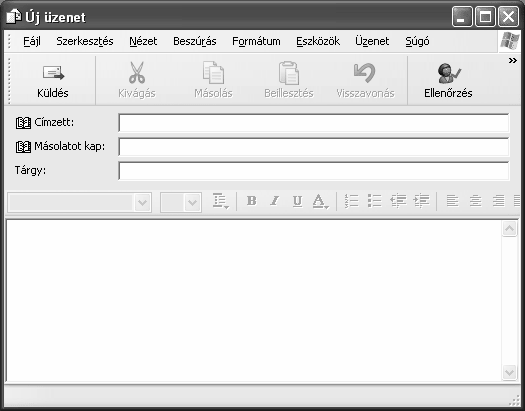The width and height of the screenshot is (525, 411).
Task: Apply numbered list formatting
Action: [x=352, y=201]
